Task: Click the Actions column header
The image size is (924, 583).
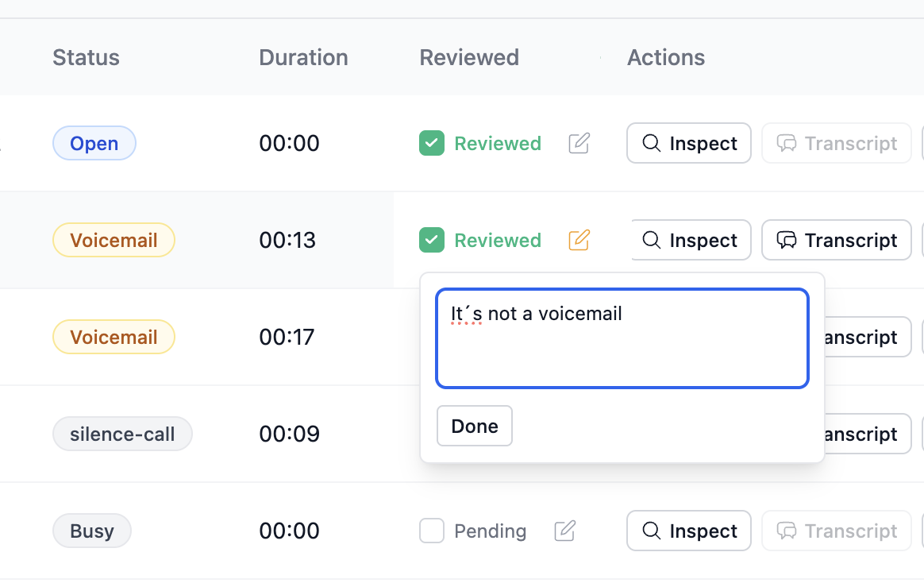Action: [x=666, y=58]
